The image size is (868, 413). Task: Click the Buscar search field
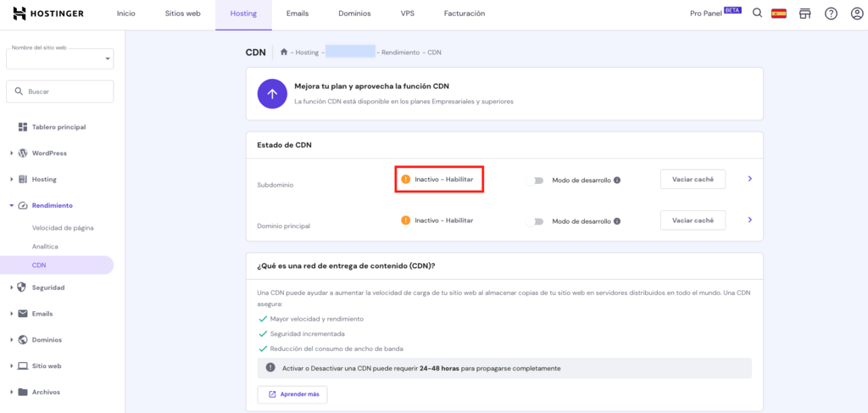[59, 92]
